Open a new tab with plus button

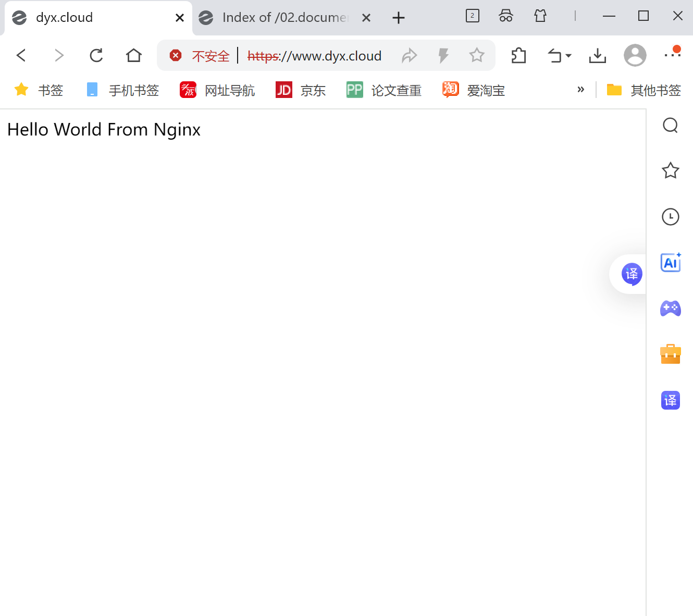(399, 18)
